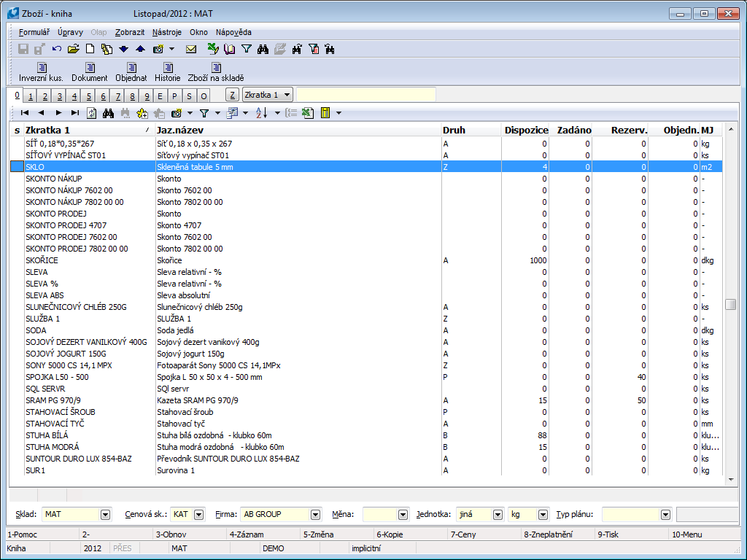
Task: Expand the Firma dropdown with AB GROUP
Action: 314,515
